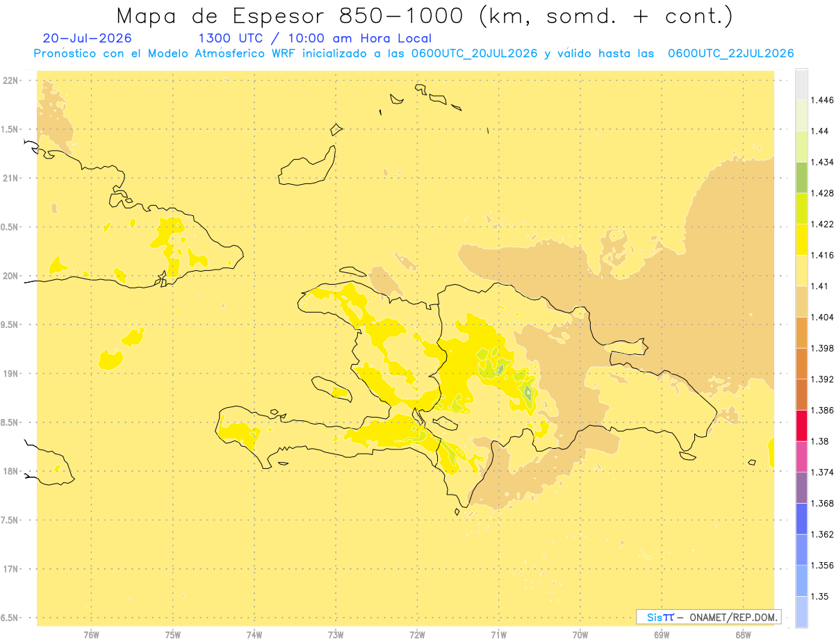
Task: Pick the bright yellow swatch between 1.416 and 1.422
Action: point(801,240)
